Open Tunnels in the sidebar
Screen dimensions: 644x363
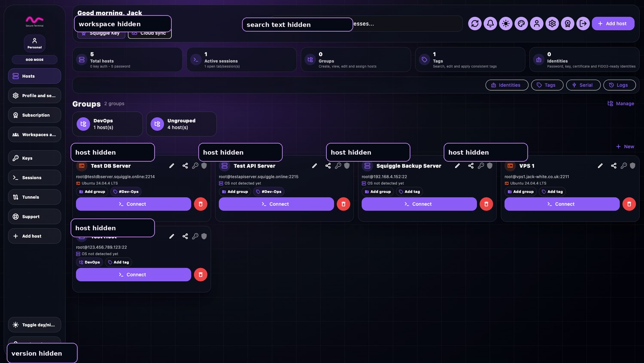(34, 197)
